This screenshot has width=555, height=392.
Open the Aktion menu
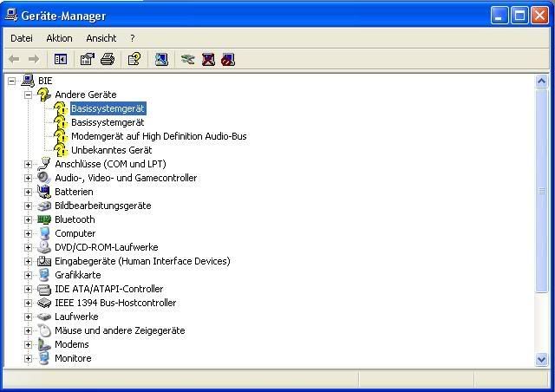point(59,38)
